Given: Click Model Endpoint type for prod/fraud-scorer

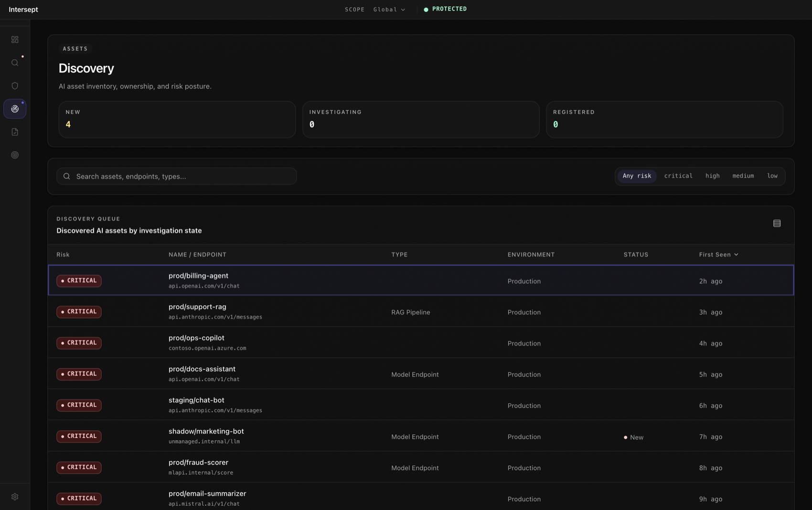Looking at the screenshot, I should pos(415,468).
